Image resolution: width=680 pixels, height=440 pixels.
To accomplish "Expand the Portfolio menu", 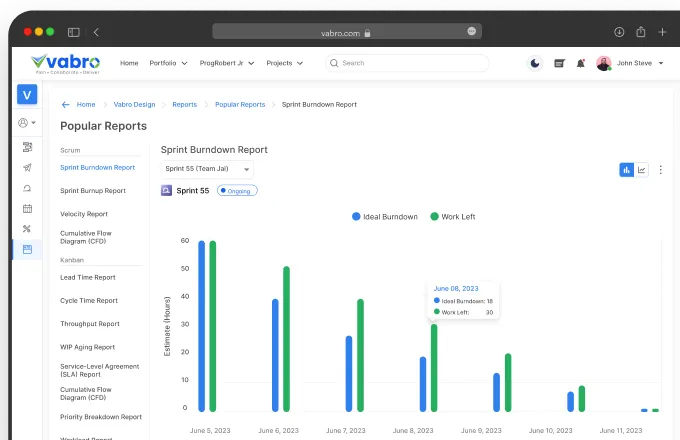I will click(x=168, y=63).
